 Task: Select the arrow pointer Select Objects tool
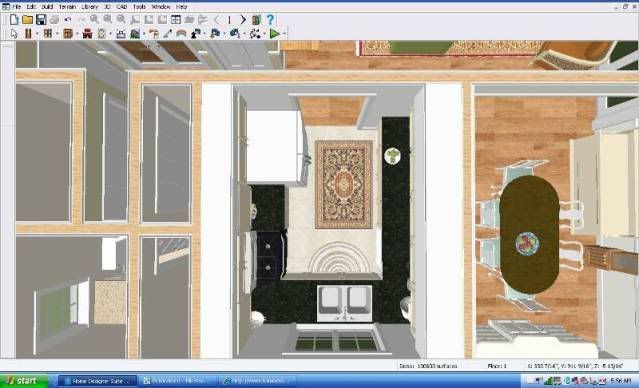pos(14,33)
